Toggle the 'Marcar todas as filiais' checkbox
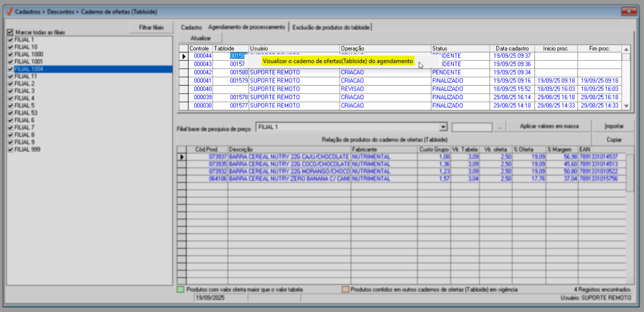Viewport: 644px width, 312px height. click(x=10, y=32)
